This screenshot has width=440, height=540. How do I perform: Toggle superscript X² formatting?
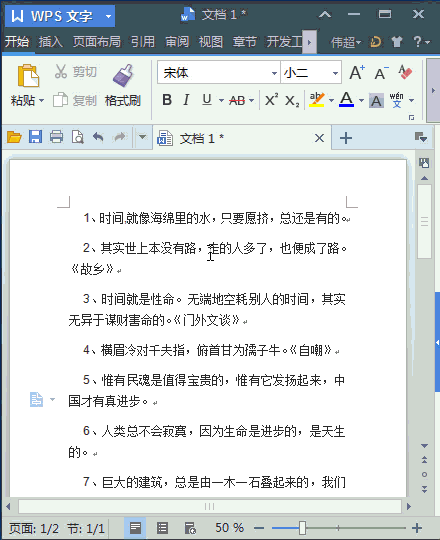271,100
